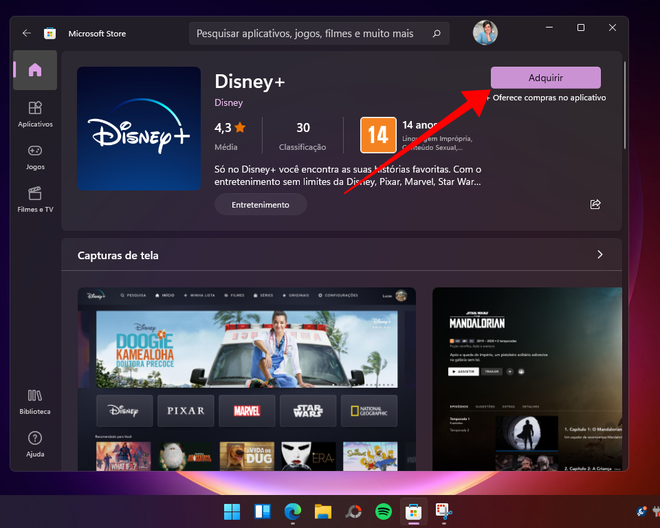Viewport: 660px width, 528px height.
Task: Click the 14 age rating badge
Action: [x=378, y=135]
